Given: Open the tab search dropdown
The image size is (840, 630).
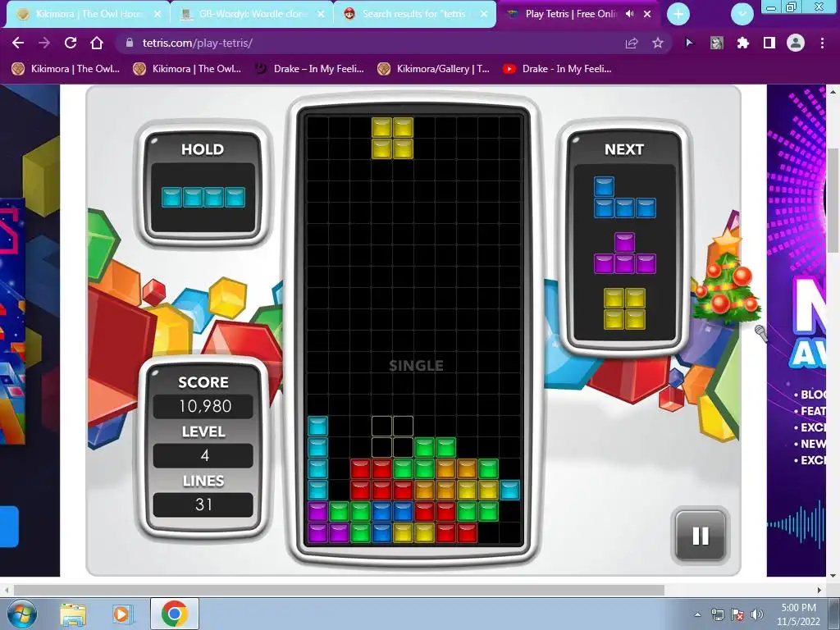Looking at the screenshot, I should click(x=742, y=15).
